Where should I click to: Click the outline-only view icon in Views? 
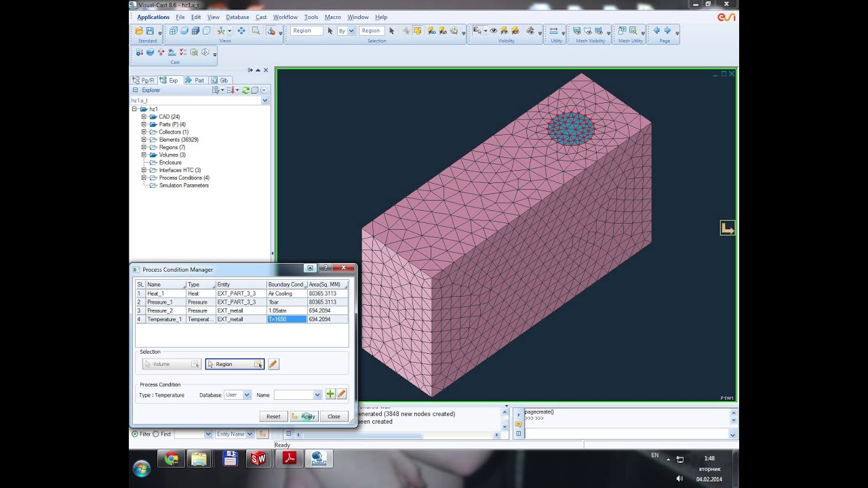206,30
